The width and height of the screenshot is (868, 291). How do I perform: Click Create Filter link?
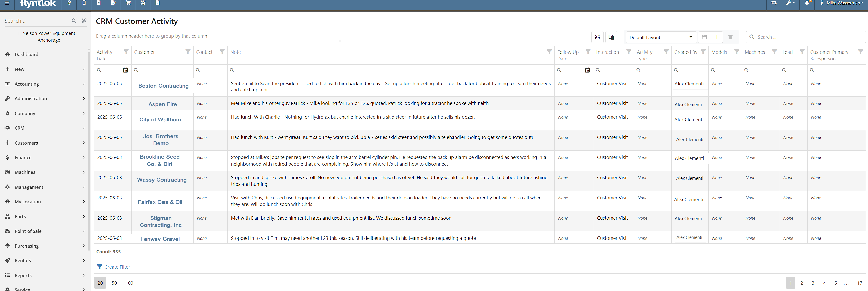[114, 267]
